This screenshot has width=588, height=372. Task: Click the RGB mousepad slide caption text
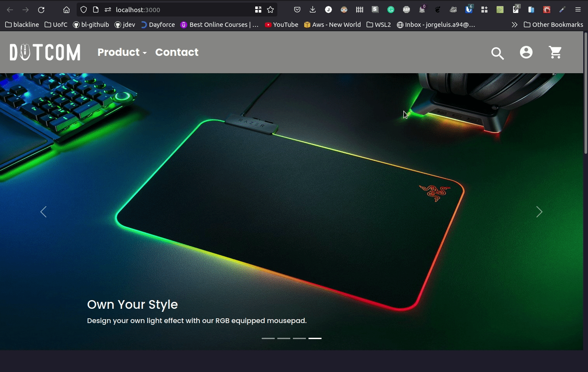(197, 321)
